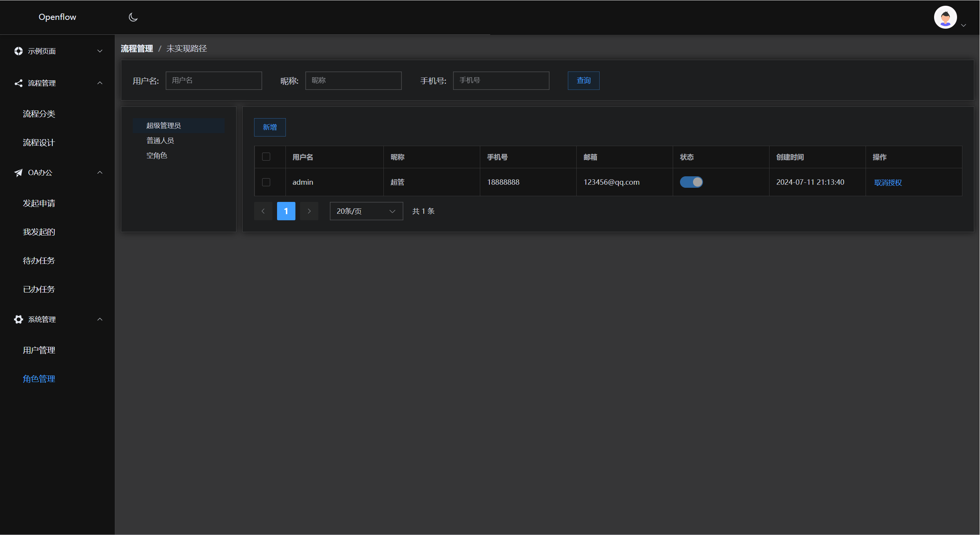The image size is (980, 535).
Task: Select 普通人员 role in list
Action: pos(160,141)
